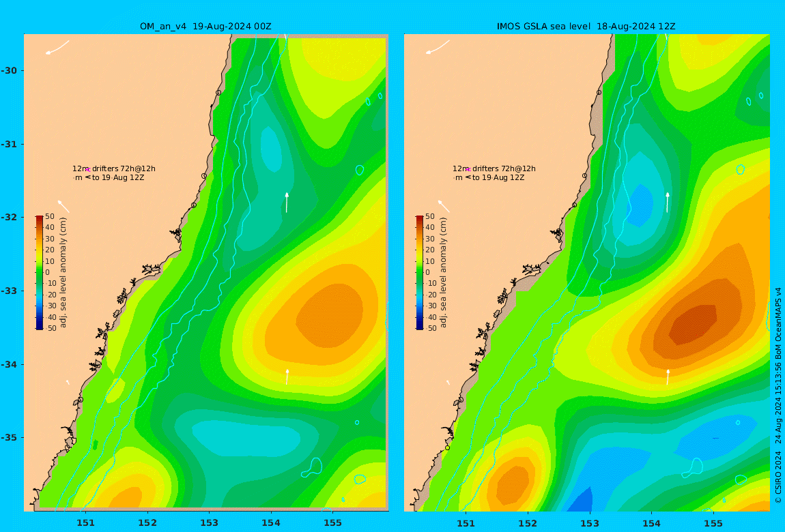The height and width of the screenshot is (532, 785).
Task: Click the vertical copyright text 'CSIRO 2024 ... BoM OceanMAPS v4'
Action: pos(778,395)
